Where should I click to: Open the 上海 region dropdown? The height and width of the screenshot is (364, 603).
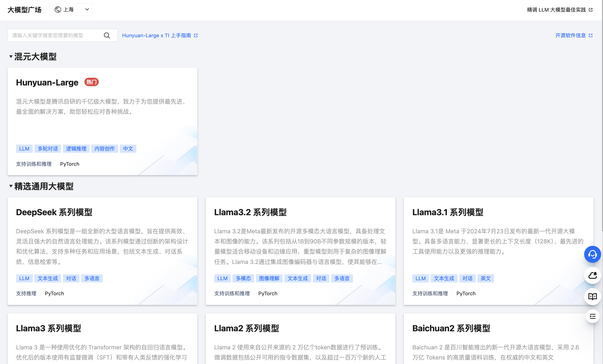click(x=71, y=9)
